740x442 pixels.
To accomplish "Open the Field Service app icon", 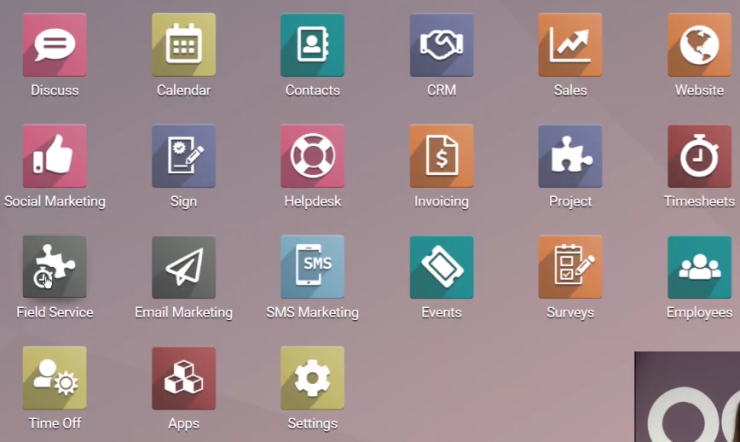I will coord(55,267).
